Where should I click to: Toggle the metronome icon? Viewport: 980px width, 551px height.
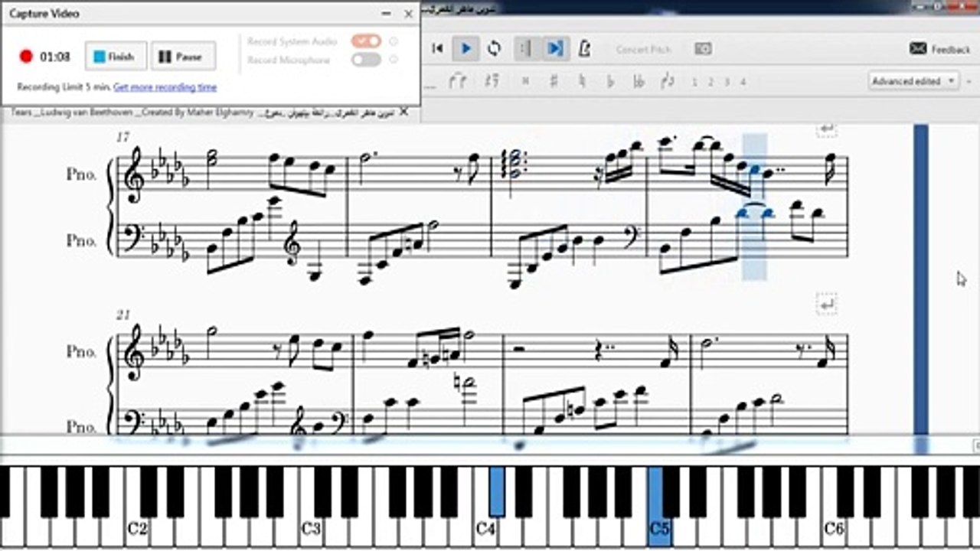tap(584, 49)
